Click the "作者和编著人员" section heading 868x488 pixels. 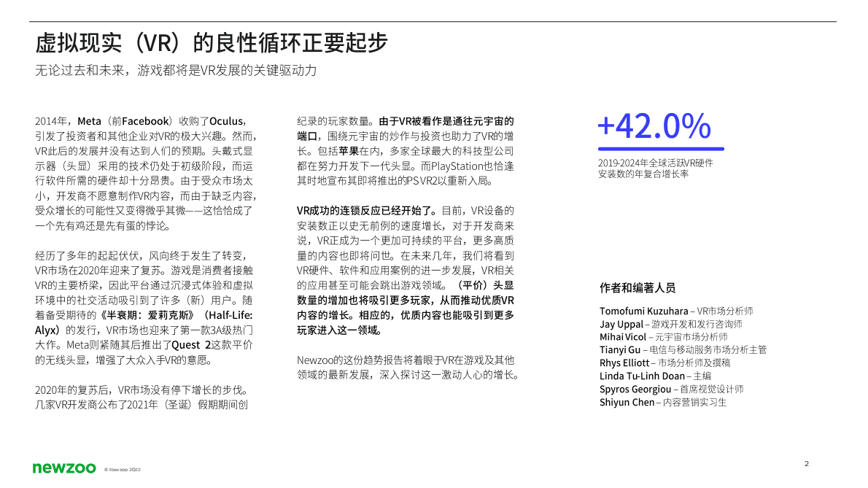pyautogui.click(x=638, y=287)
